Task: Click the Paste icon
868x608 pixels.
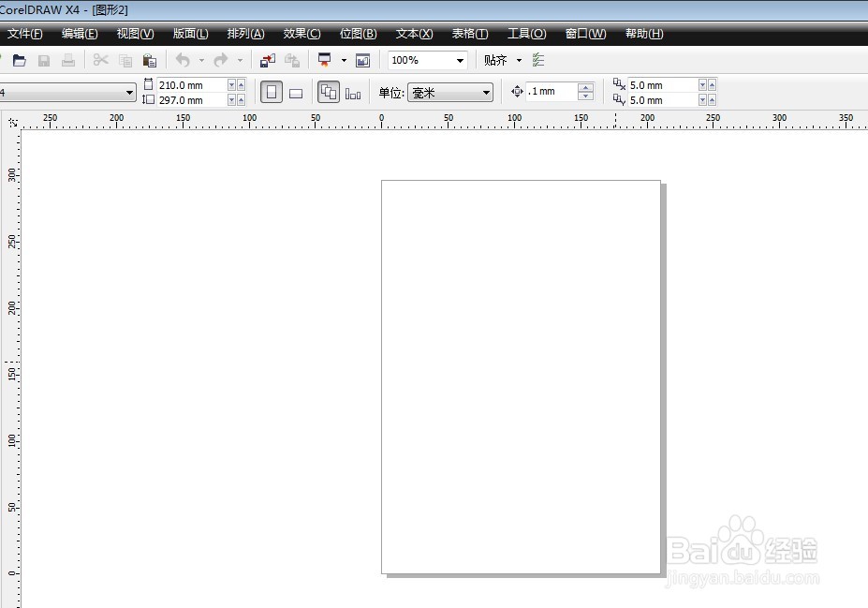Action: (x=150, y=59)
